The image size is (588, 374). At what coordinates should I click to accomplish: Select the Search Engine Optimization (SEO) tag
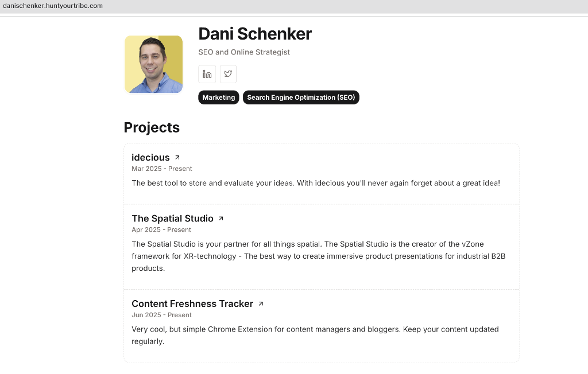(301, 98)
